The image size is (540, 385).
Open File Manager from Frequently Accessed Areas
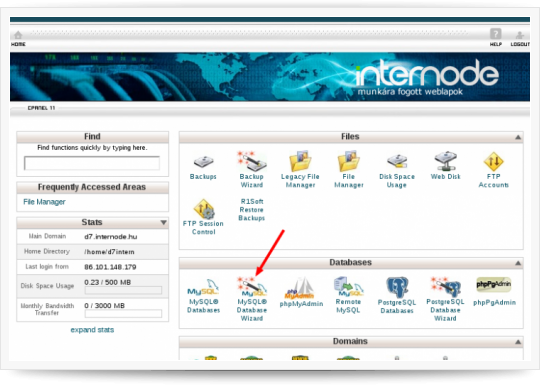[44, 202]
